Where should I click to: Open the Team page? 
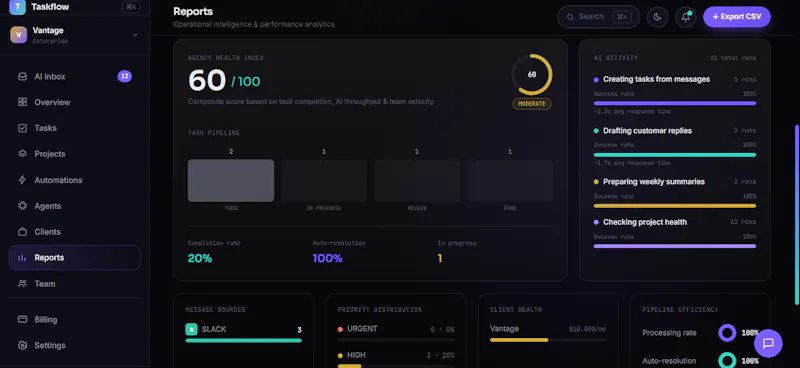point(74,284)
